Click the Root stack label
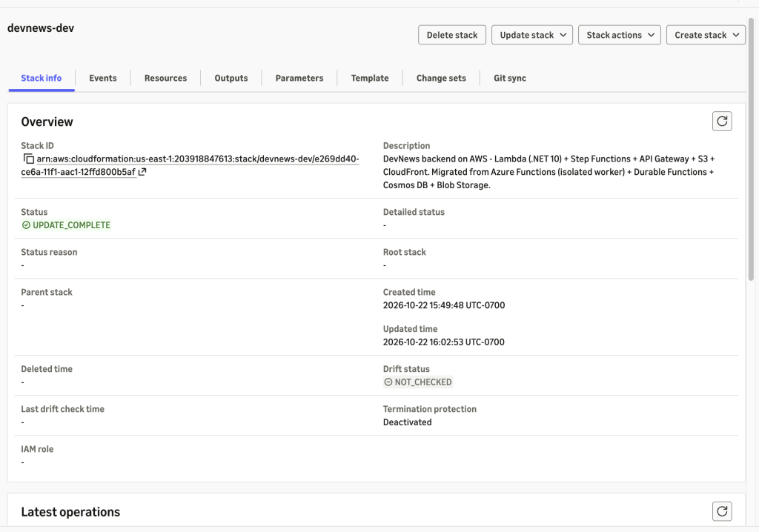Image resolution: width=759 pixels, height=532 pixels. coord(404,252)
